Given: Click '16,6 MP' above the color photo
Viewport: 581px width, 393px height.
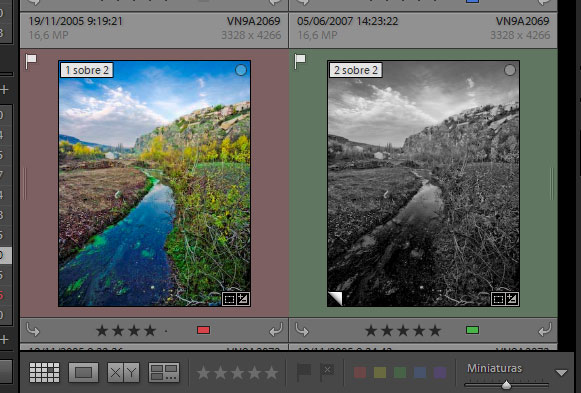Looking at the screenshot, I should click(49, 35).
